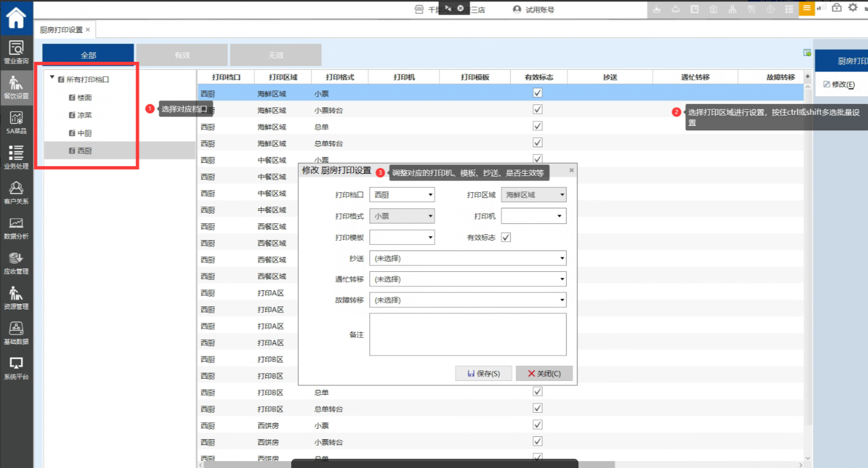Click the orange hamburger menu icon
Viewport: 868px width, 468px height.
pyautogui.click(x=806, y=8)
